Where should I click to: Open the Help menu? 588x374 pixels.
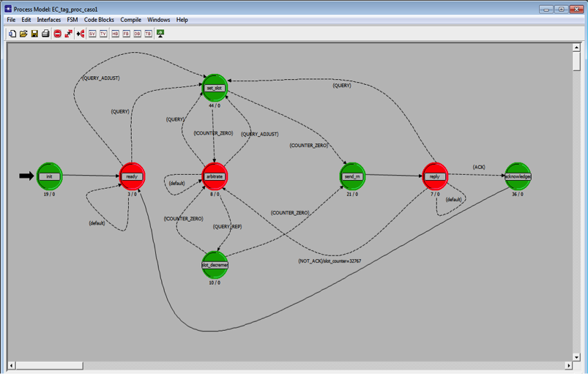pyautogui.click(x=182, y=20)
